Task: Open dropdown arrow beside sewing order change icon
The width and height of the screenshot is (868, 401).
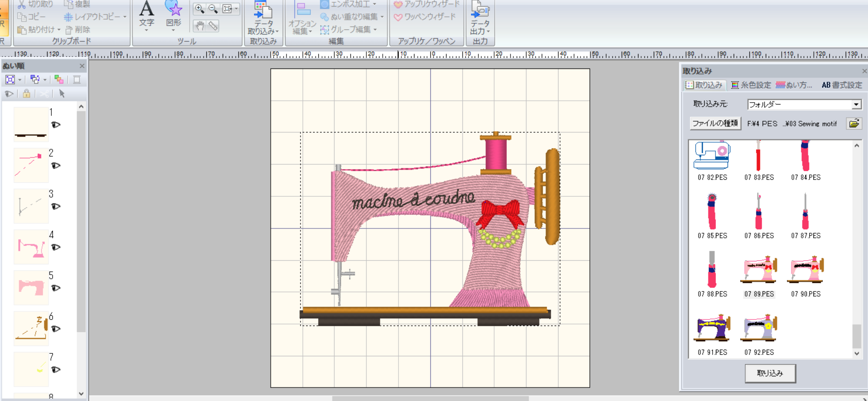Action: click(x=45, y=80)
